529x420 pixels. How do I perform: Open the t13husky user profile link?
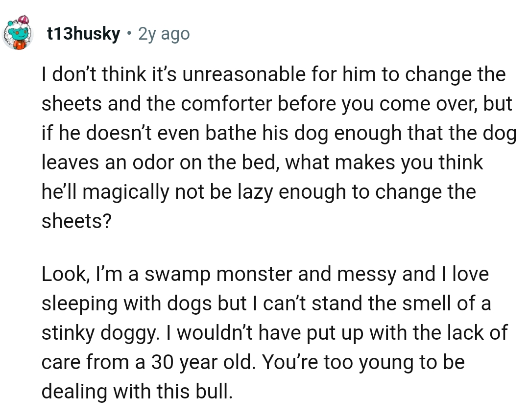pos(83,34)
